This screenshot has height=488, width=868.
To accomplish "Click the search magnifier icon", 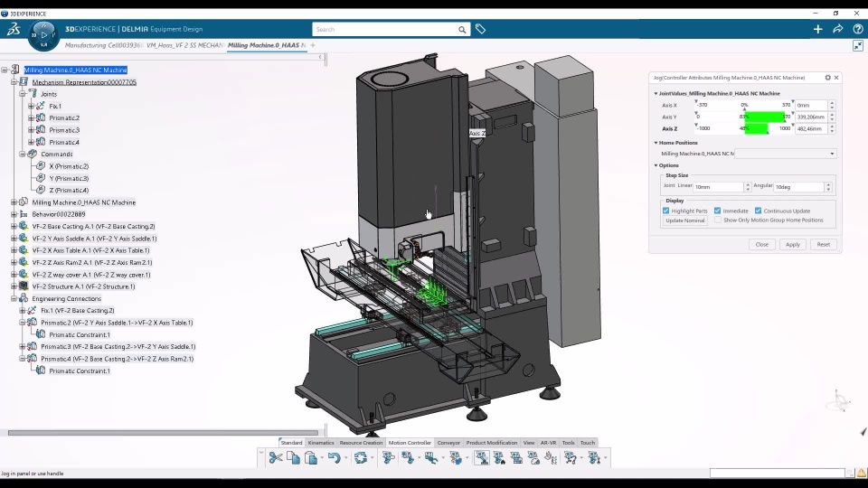I will [462, 29].
